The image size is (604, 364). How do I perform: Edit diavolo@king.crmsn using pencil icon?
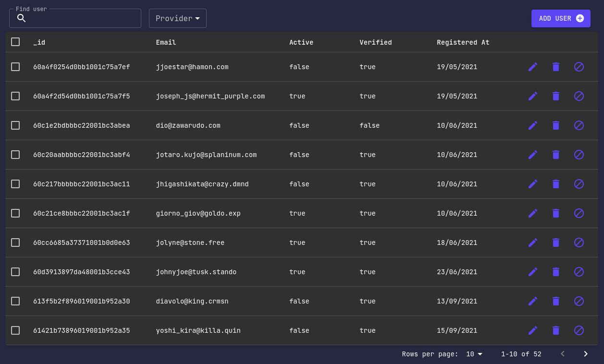(532, 301)
